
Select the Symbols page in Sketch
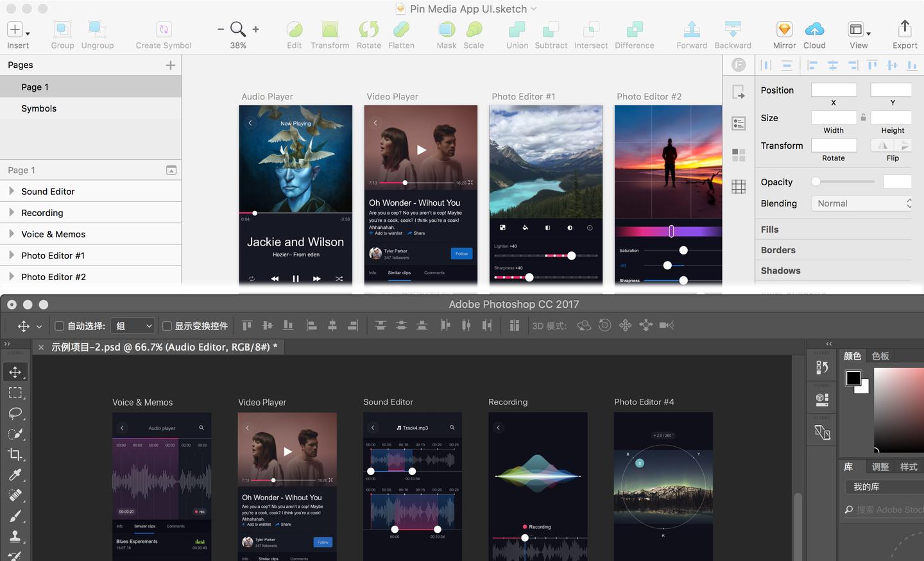click(39, 108)
